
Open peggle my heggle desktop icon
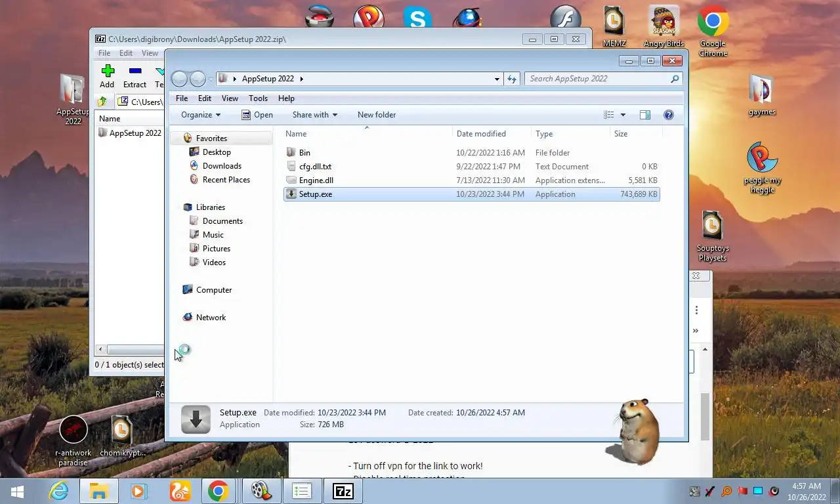[762, 168]
